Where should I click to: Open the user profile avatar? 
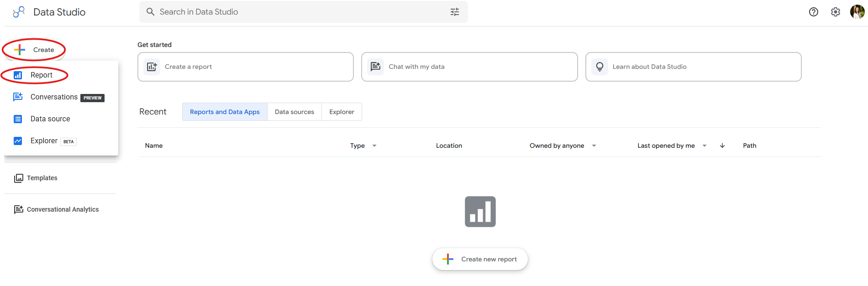(x=857, y=12)
